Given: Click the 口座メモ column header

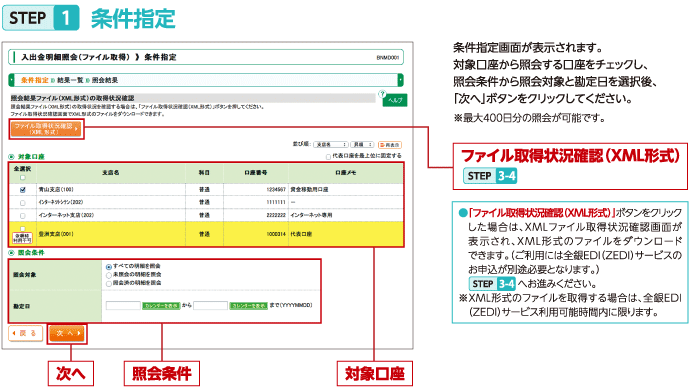Looking at the screenshot, I should [x=346, y=173].
